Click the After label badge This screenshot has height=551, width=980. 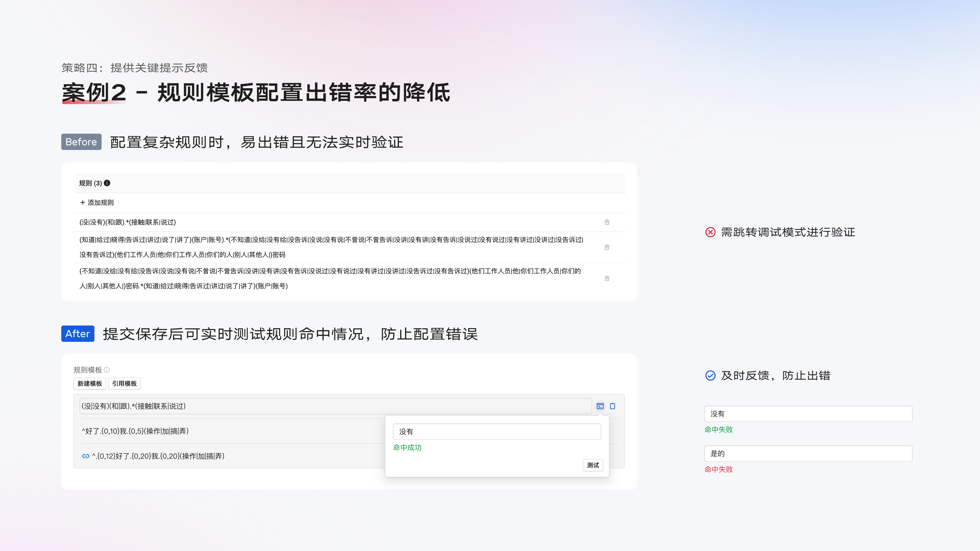point(78,333)
